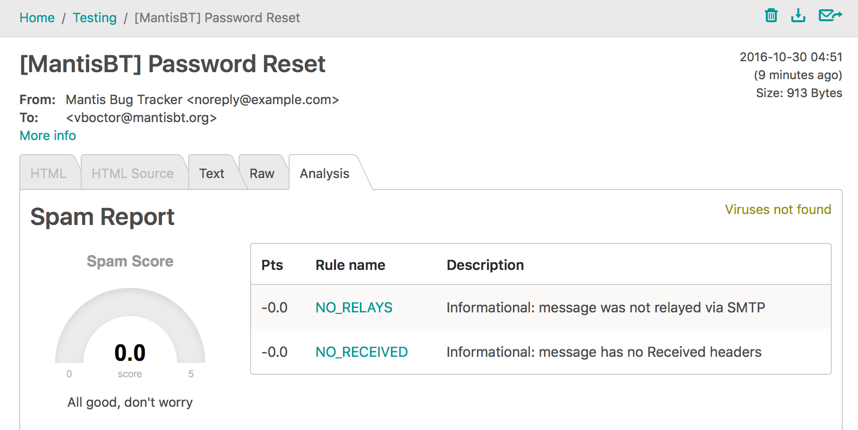Forward the email with envelope icon
Screen dimensions: 858x430
click(830, 15)
